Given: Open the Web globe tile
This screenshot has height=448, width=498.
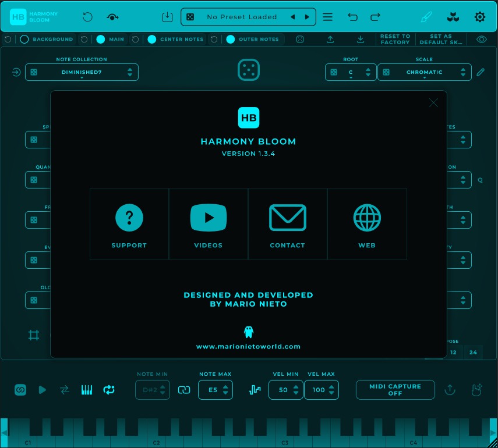Looking at the screenshot, I should click(367, 224).
